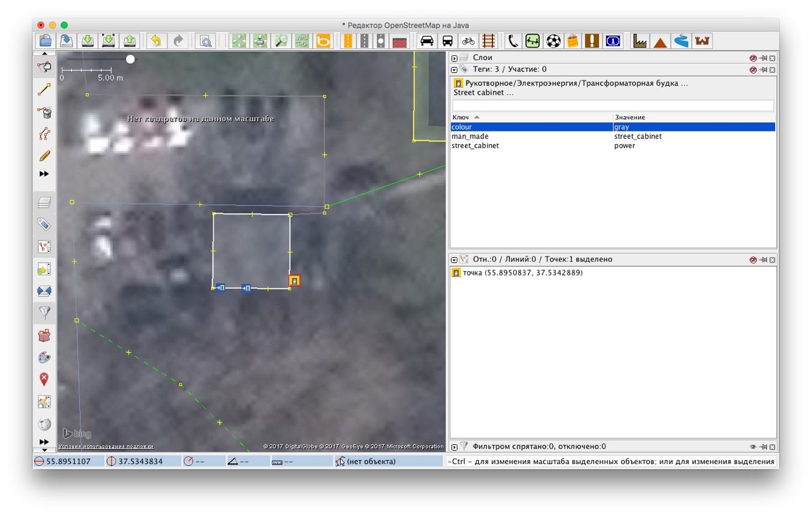Toggle the filter panel funnel button
This screenshot has height=516, width=812.
tap(44, 312)
